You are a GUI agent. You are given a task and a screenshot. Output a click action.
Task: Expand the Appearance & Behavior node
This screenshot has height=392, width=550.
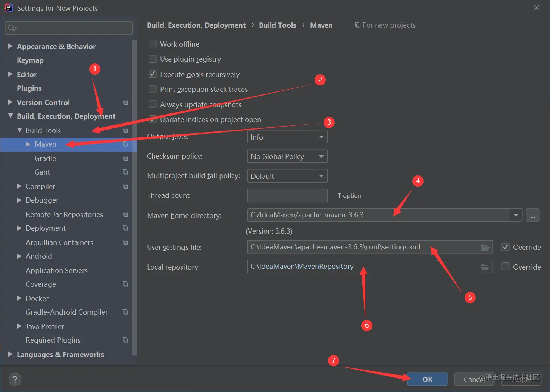(10, 46)
